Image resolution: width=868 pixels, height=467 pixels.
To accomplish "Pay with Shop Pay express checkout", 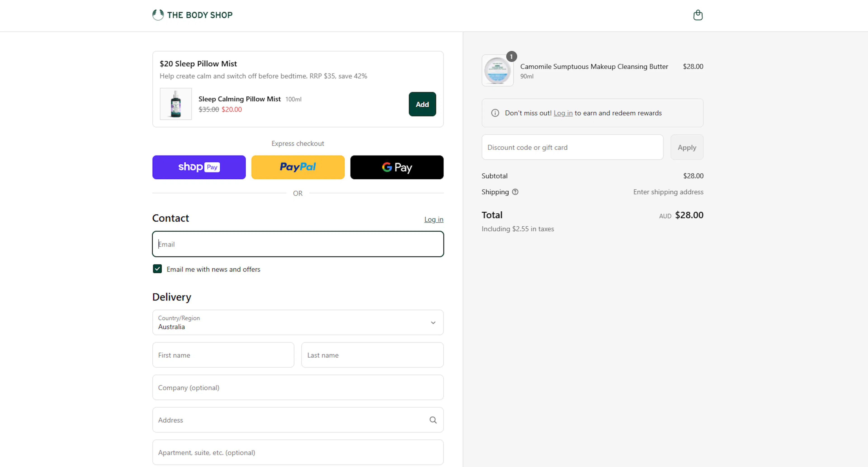I will [x=199, y=167].
